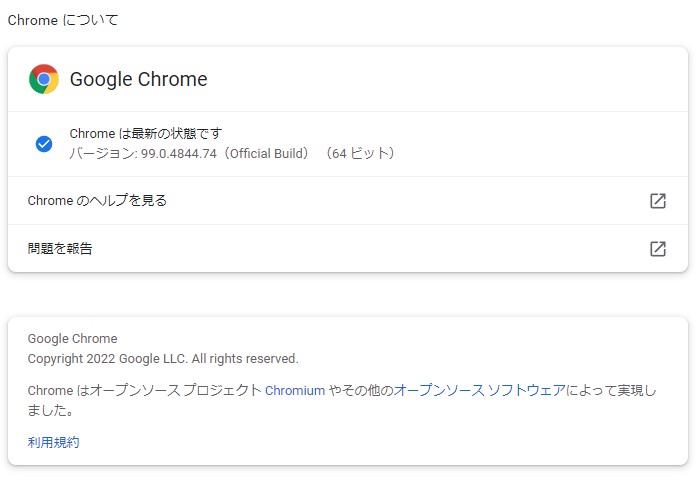
Task: Click the external-link icon beside 問題を報告
Action: [657, 249]
